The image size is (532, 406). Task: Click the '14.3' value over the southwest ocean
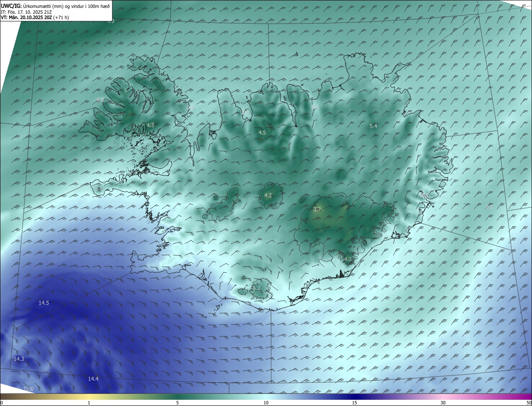pyautogui.click(x=19, y=359)
